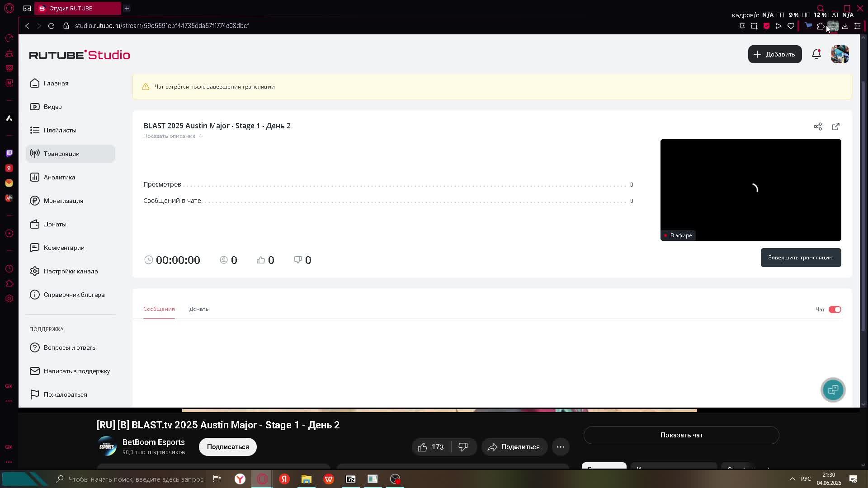Open Монетизация section

pos(57,201)
